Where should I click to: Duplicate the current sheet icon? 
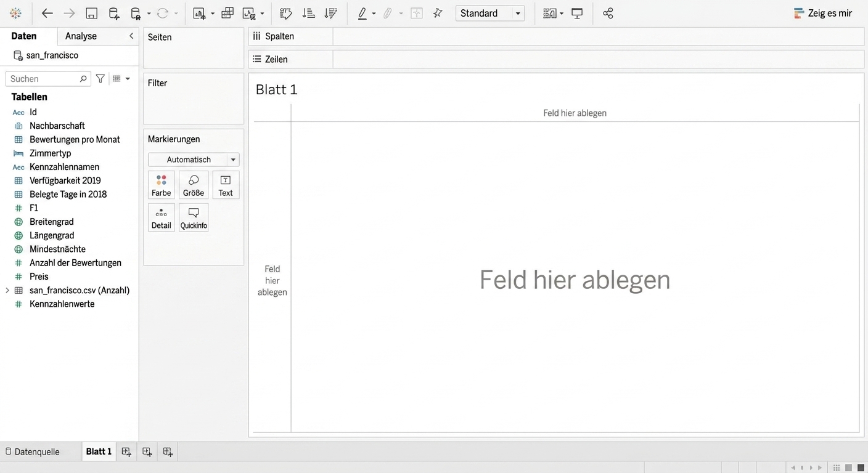(227, 13)
